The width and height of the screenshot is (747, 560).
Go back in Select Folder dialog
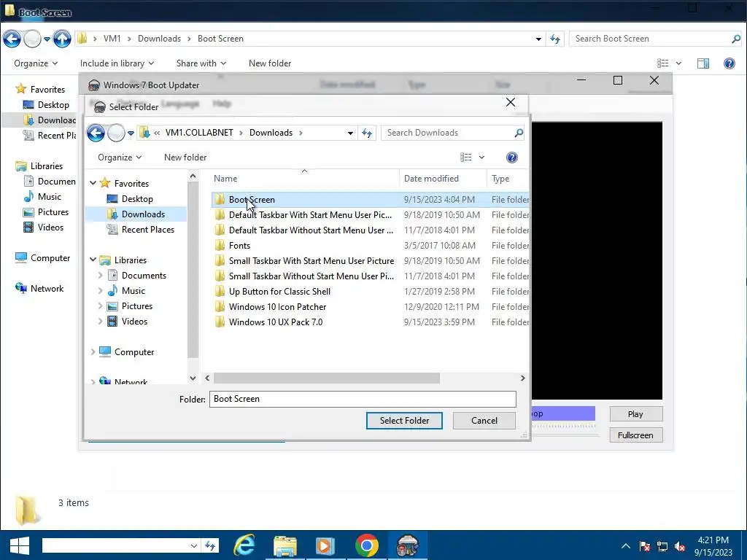click(x=96, y=133)
